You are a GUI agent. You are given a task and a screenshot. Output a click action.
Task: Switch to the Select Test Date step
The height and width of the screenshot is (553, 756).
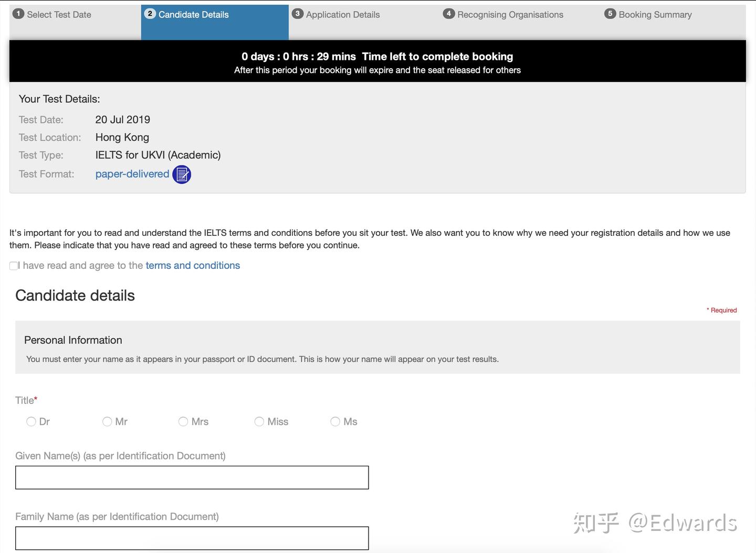[x=58, y=14]
